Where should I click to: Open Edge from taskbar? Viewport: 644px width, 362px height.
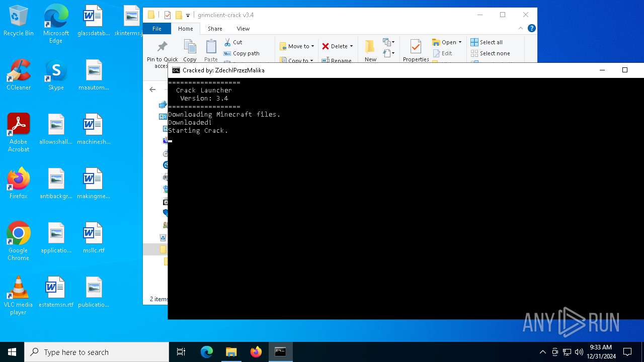coord(207,352)
